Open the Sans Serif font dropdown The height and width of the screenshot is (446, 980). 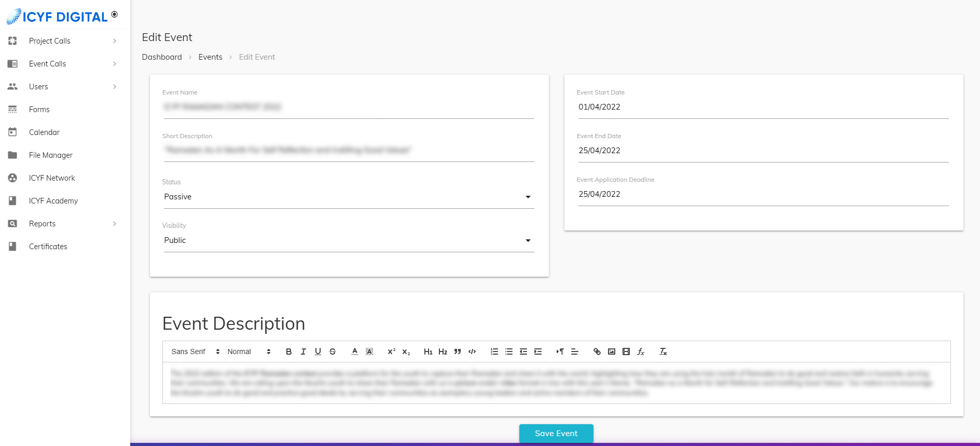pos(196,352)
